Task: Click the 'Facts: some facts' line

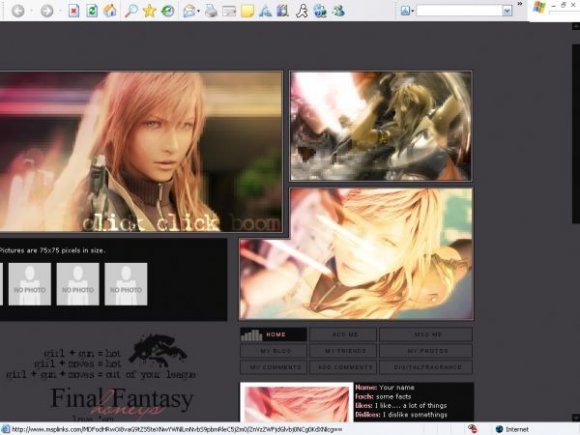Action: (x=383, y=397)
